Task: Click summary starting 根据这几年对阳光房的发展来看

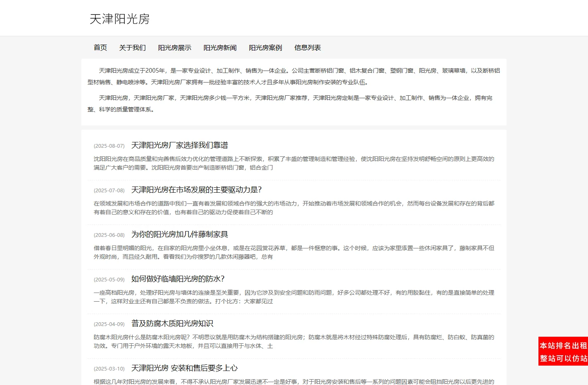Action: coord(294,382)
